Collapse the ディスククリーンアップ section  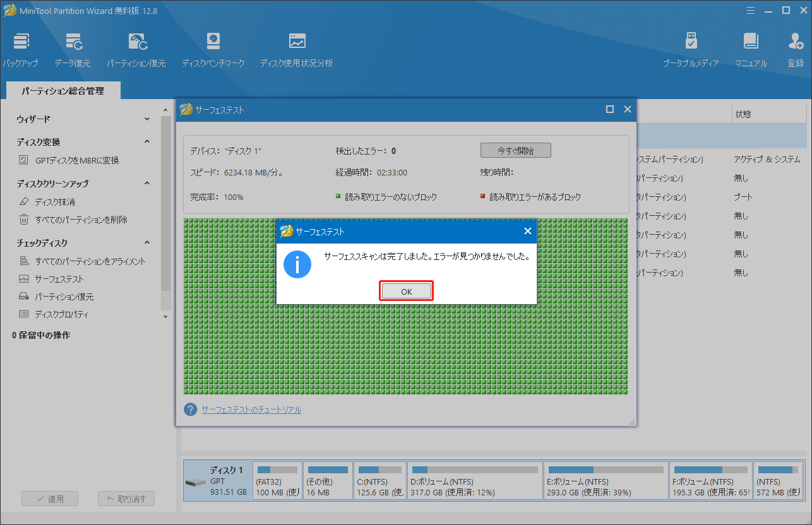click(x=147, y=184)
